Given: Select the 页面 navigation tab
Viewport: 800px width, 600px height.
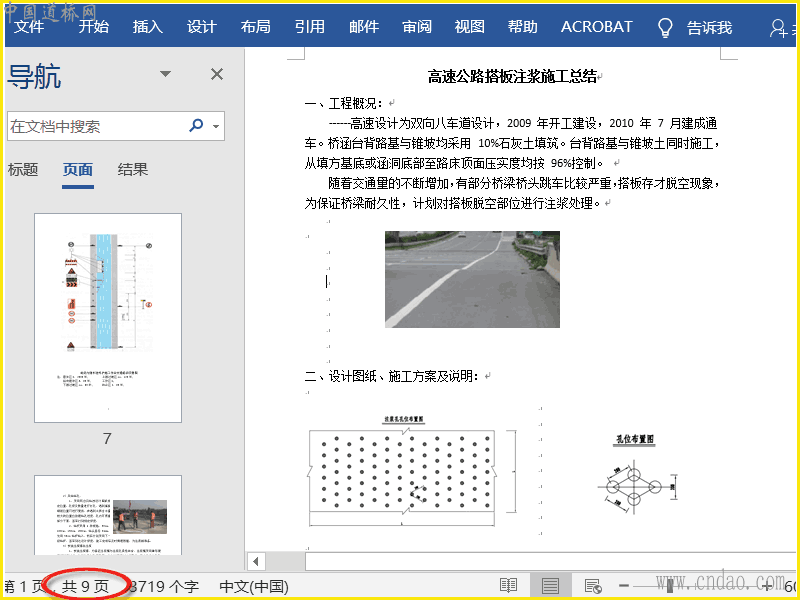Looking at the screenshot, I should 78,169.
